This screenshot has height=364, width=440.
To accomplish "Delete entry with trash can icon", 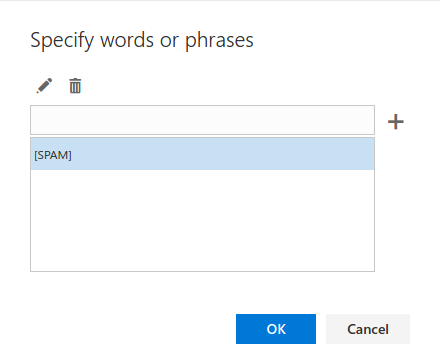I will (x=75, y=86).
